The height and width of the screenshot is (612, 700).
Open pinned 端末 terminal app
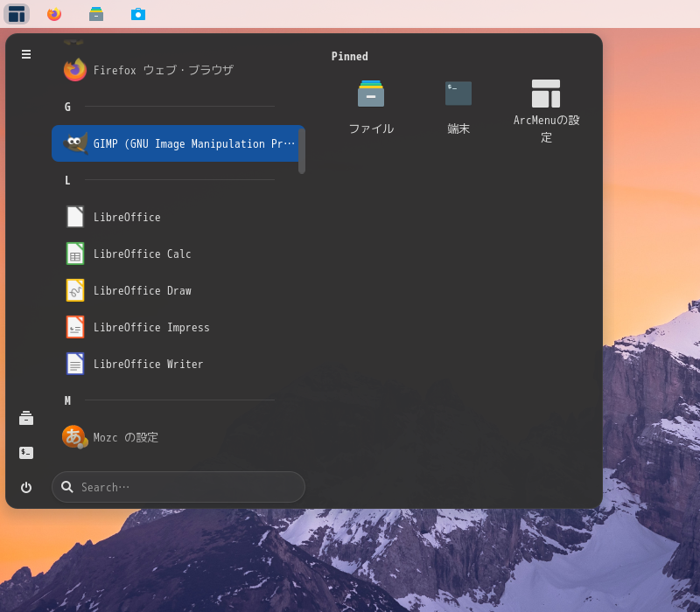coord(458,107)
